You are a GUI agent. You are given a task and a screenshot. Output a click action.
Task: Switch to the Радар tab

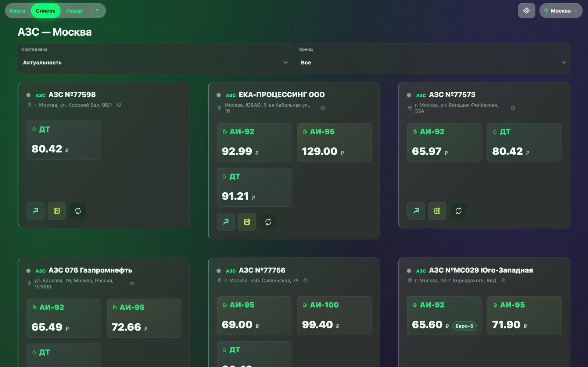[x=74, y=11]
